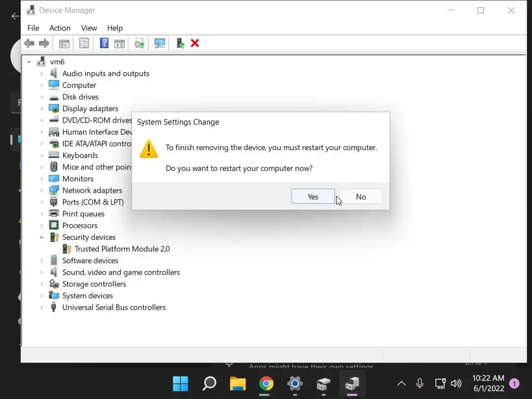Viewport: 532px width, 399px height.
Task: Expand Universal Serial Bus controllers
Action: coord(42,308)
